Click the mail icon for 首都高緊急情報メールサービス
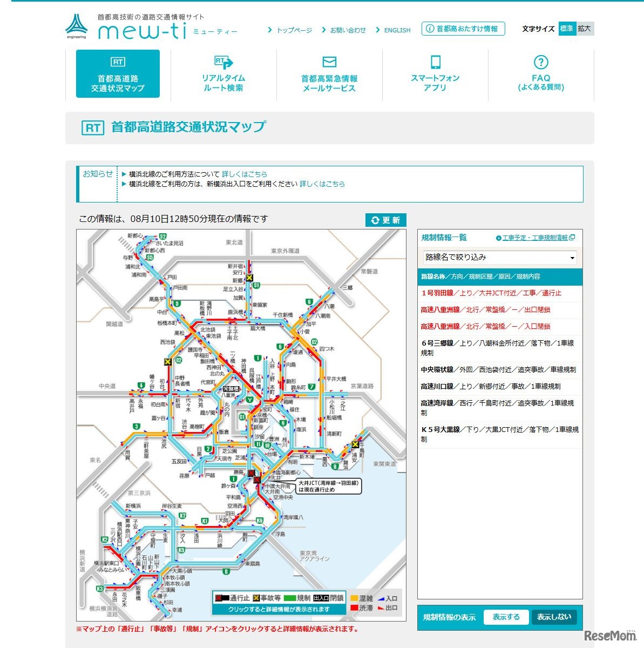This screenshot has height=648, width=644. 330,61
